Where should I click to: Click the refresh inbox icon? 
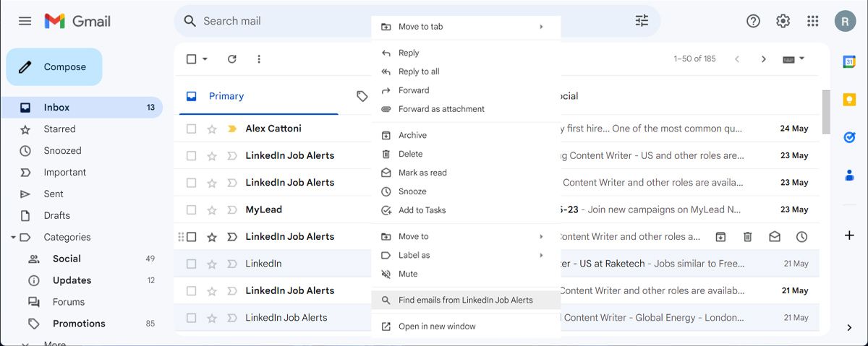pos(231,59)
